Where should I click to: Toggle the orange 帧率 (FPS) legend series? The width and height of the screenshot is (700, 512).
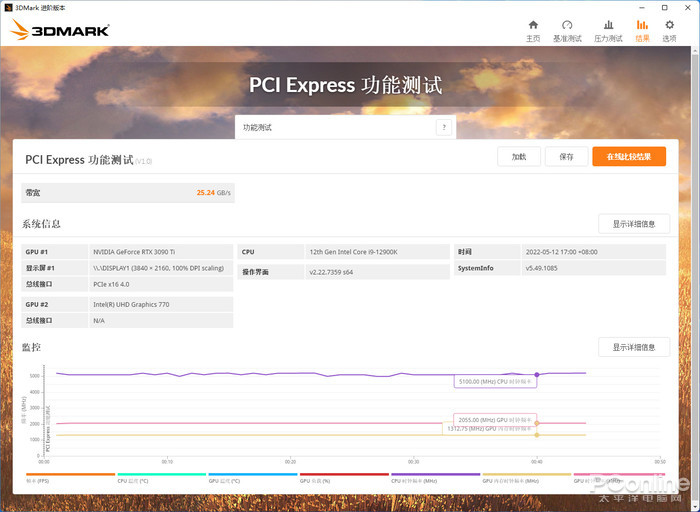click(70, 478)
